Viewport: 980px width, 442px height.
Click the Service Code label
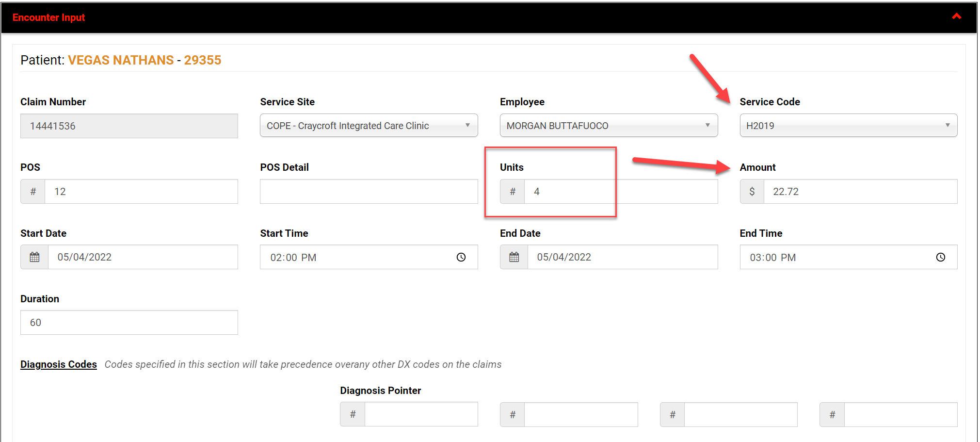click(x=770, y=102)
